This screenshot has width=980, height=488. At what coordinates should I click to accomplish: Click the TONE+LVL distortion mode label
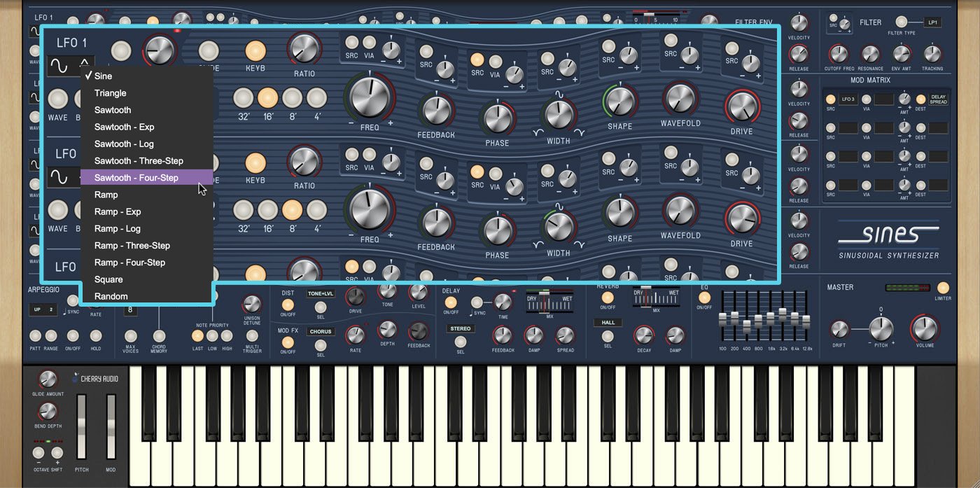pyautogui.click(x=321, y=294)
